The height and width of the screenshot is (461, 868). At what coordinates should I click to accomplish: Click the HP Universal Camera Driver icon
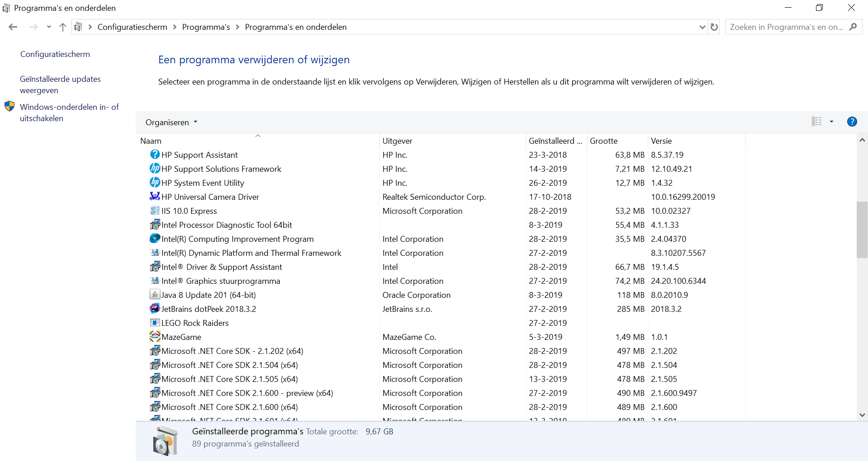tap(155, 197)
